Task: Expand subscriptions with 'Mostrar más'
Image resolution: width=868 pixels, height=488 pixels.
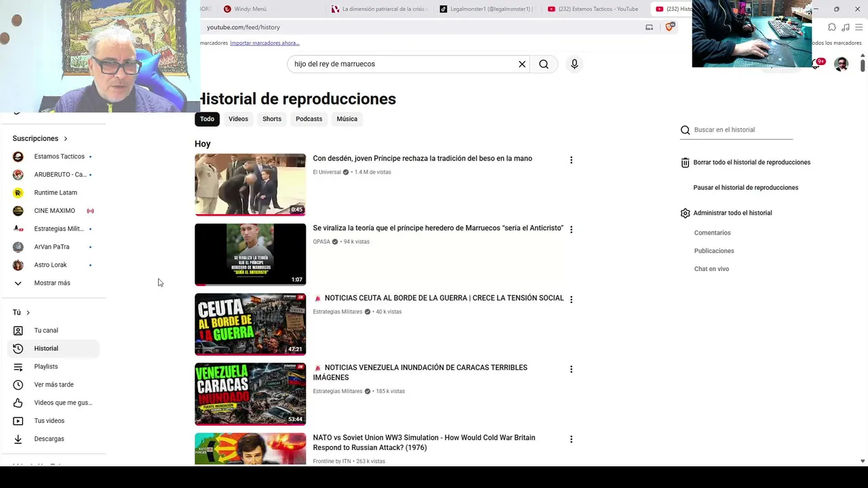Action: [x=52, y=283]
